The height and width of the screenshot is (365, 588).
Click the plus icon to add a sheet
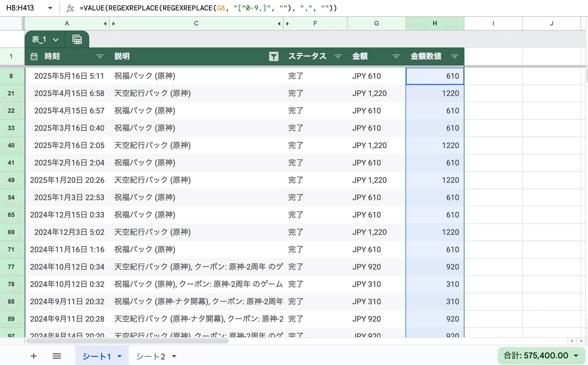33,355
